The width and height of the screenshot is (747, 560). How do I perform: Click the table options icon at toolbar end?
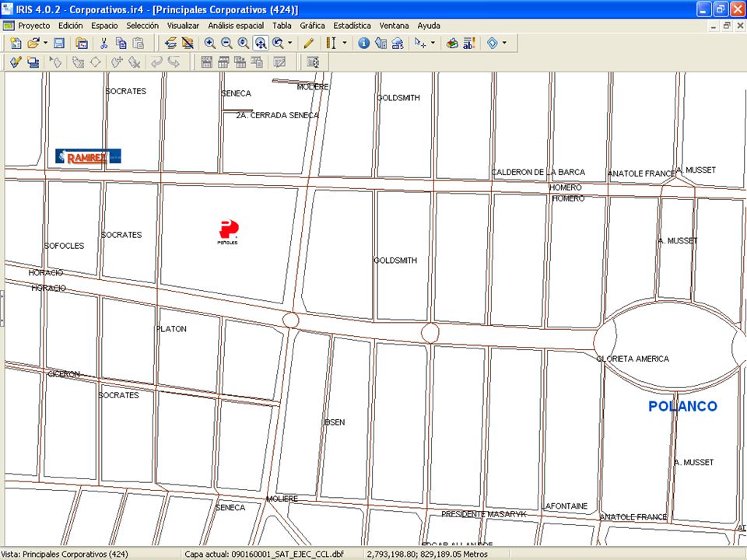tap(313, 62)
